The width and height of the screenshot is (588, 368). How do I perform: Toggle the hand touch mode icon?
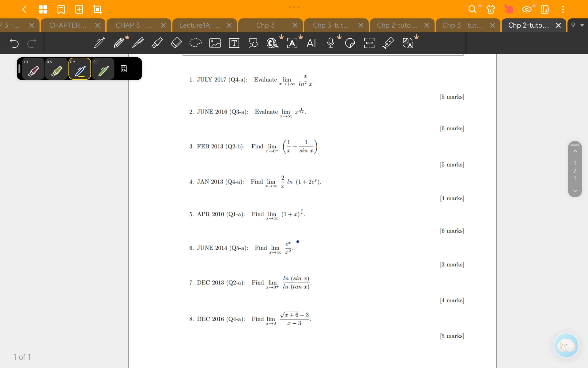click(508, 9)
